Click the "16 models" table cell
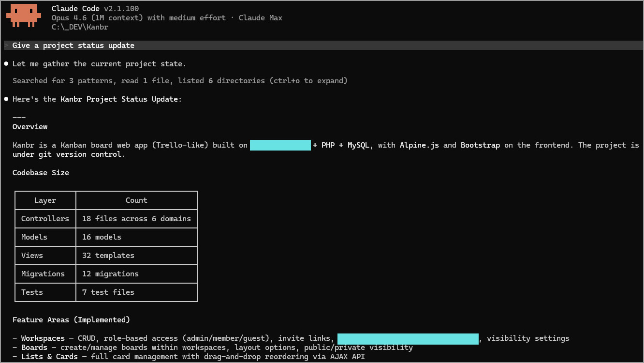 (102, 237)
